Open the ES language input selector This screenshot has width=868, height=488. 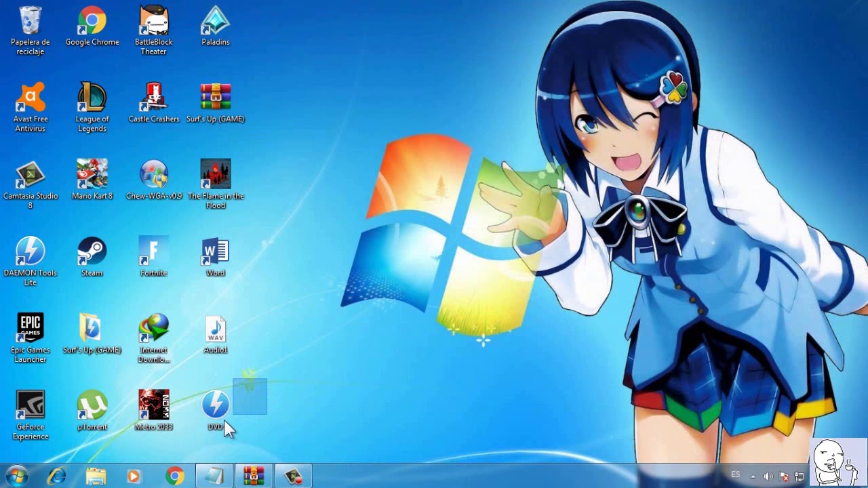pyautogui.click(x=736, y=475)
